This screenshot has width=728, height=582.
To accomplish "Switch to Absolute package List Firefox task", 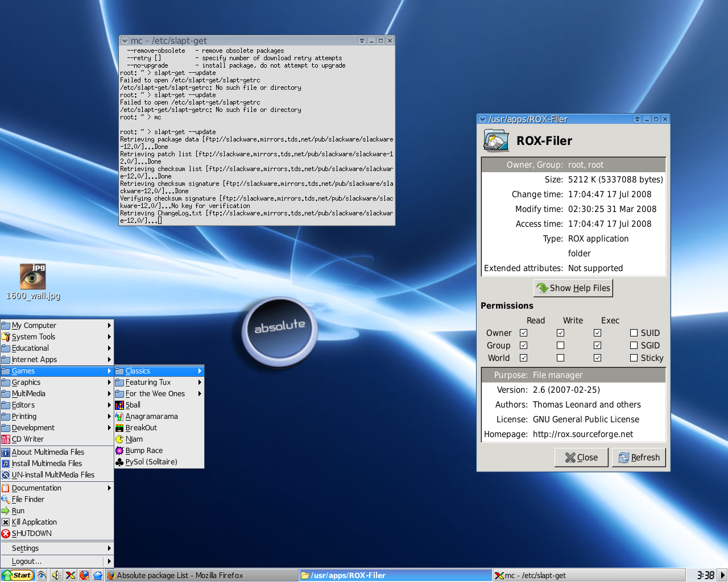I will point(202,575).
